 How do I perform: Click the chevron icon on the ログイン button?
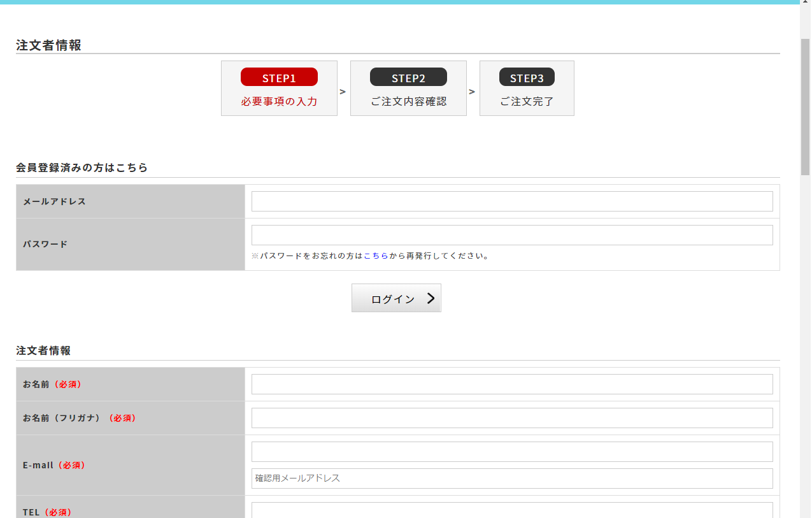[x=431, y=298]
